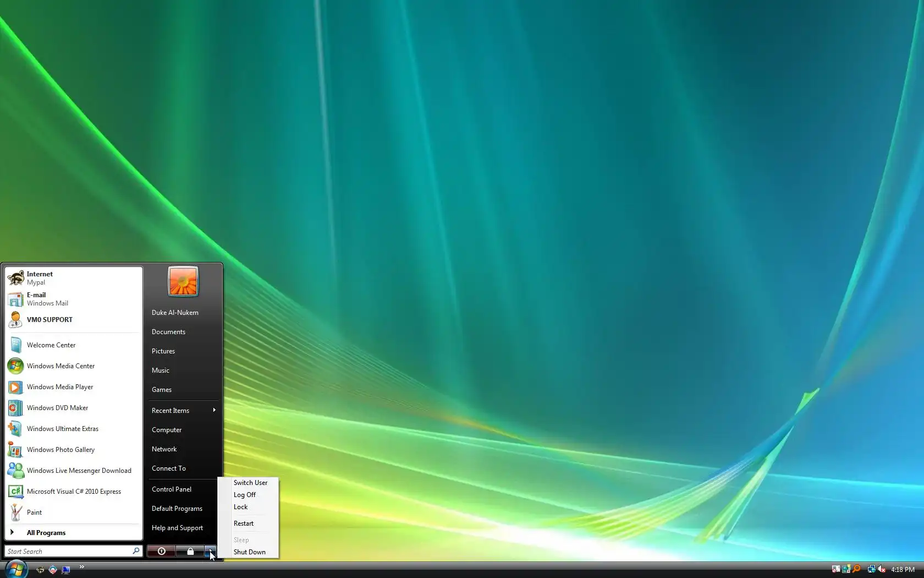Open Mypal Internet browser from Start menu
Viewport: 924px width, 578px height.
[74, 278]
